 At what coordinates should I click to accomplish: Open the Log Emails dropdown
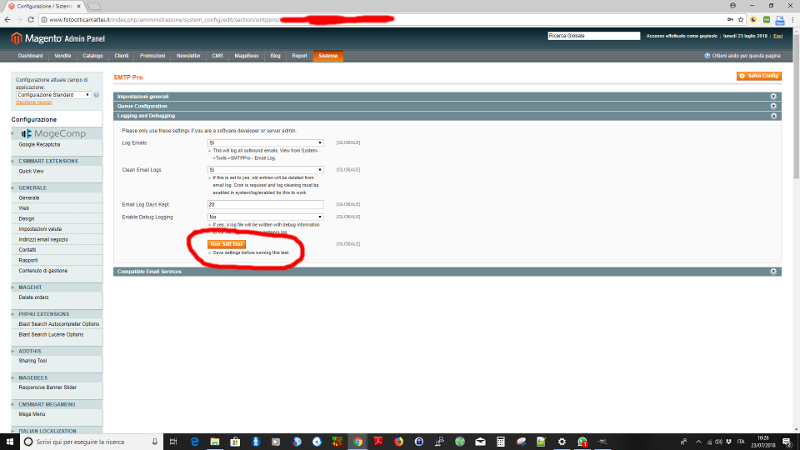265,143
